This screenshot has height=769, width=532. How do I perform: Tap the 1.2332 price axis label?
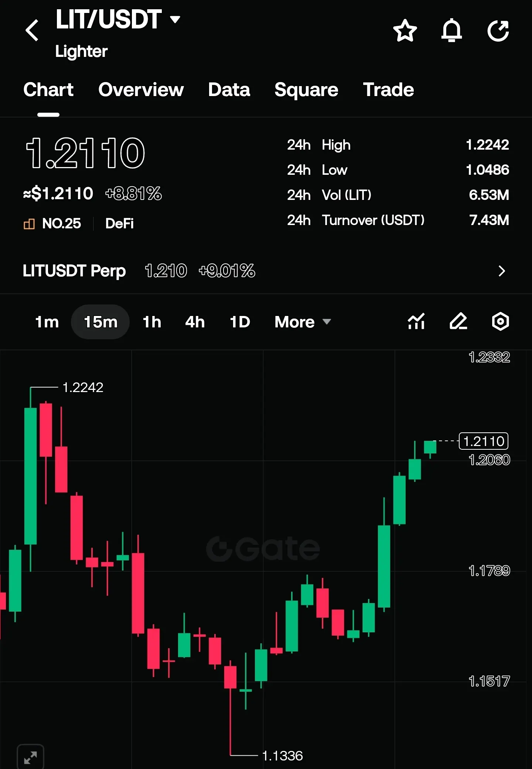pyautogui.click(x=489, y=357)
